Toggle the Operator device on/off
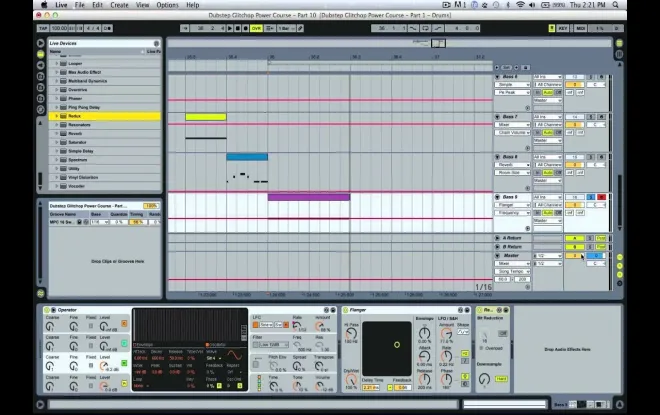The height and width of the screenshot is (415, 660). 47,310
